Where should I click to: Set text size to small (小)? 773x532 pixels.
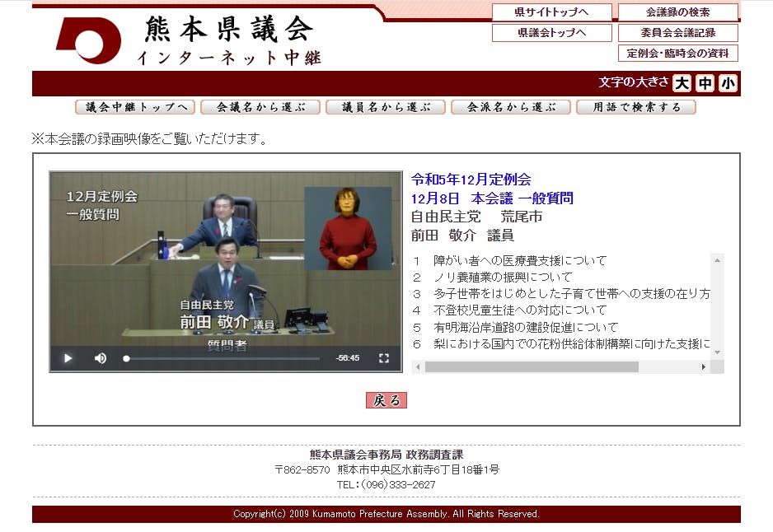click(x=728, y=83)
